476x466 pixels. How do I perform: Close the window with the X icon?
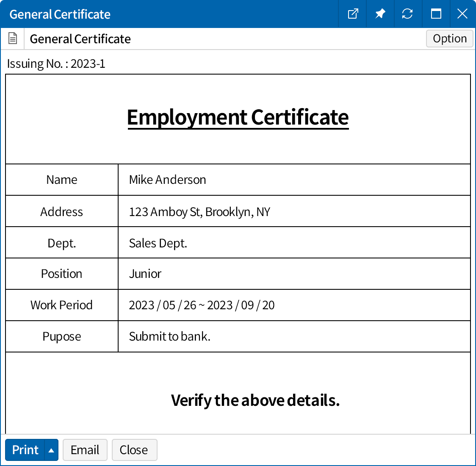pyautogui.click(x=462, y=14)
